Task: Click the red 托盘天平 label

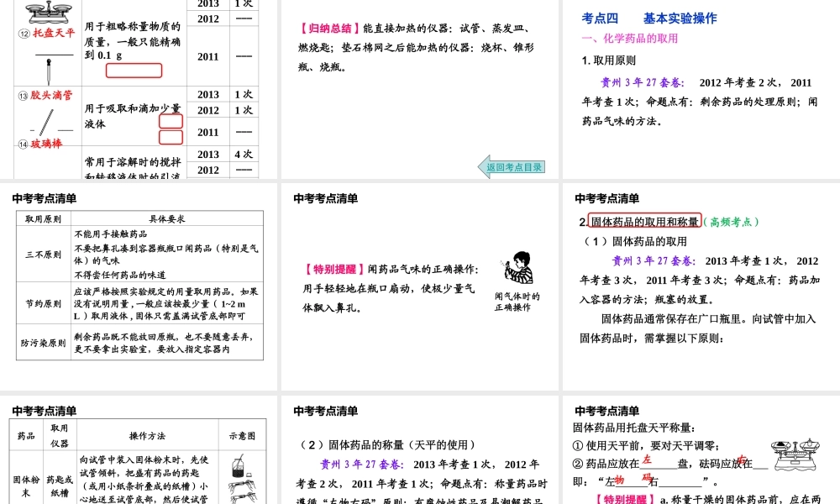Action: click(54, 34)
